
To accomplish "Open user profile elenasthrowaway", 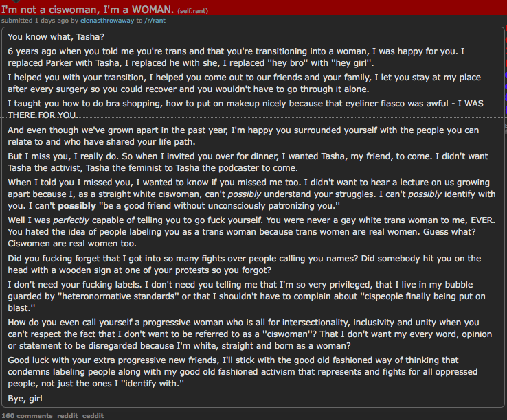I will click(107, 21).
